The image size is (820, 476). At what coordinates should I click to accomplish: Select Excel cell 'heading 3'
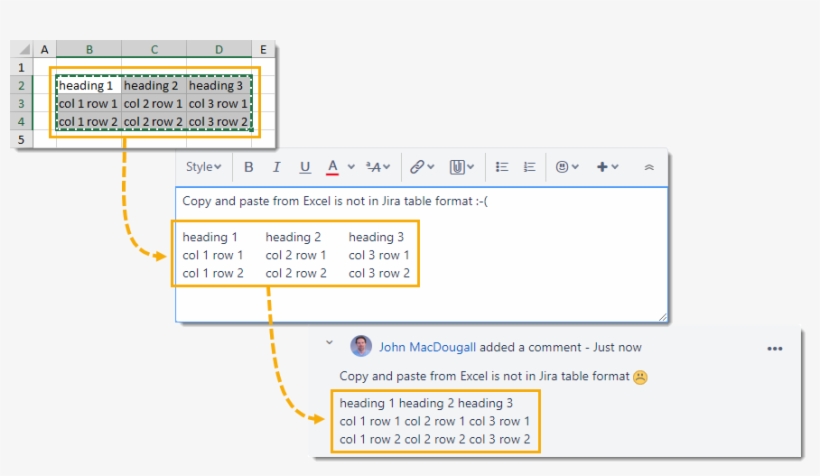219,86
